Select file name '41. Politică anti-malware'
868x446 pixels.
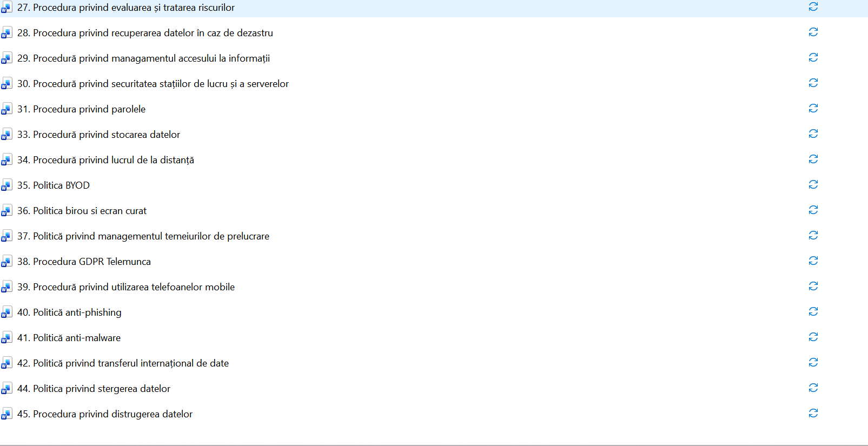69,338
